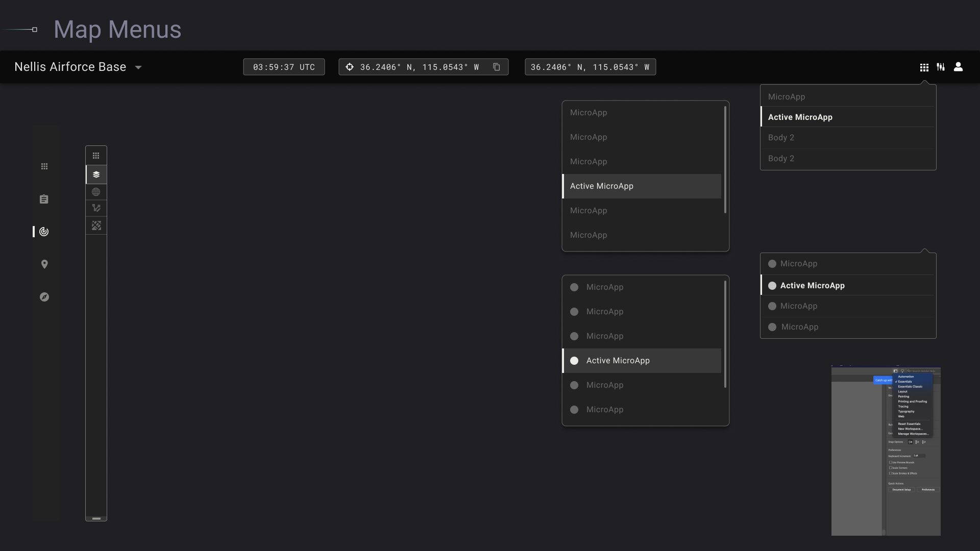
Task: Select the Layers tool in map toolbar
Action: point(96,174)
